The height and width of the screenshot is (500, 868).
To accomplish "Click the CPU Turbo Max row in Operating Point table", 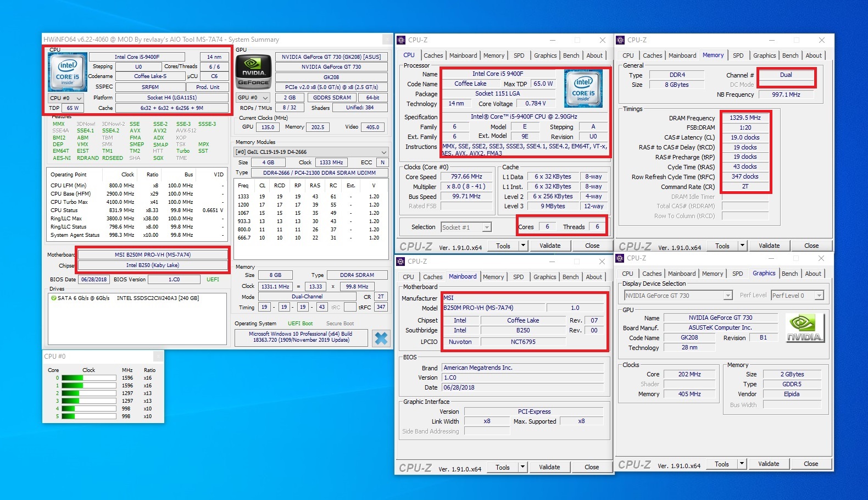I will (137, 202).
